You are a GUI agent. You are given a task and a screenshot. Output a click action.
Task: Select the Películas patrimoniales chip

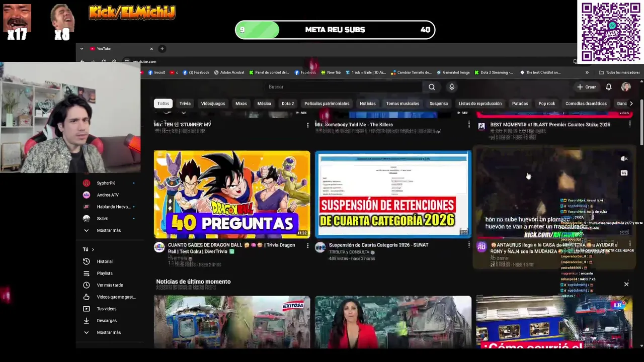(327, 104)
